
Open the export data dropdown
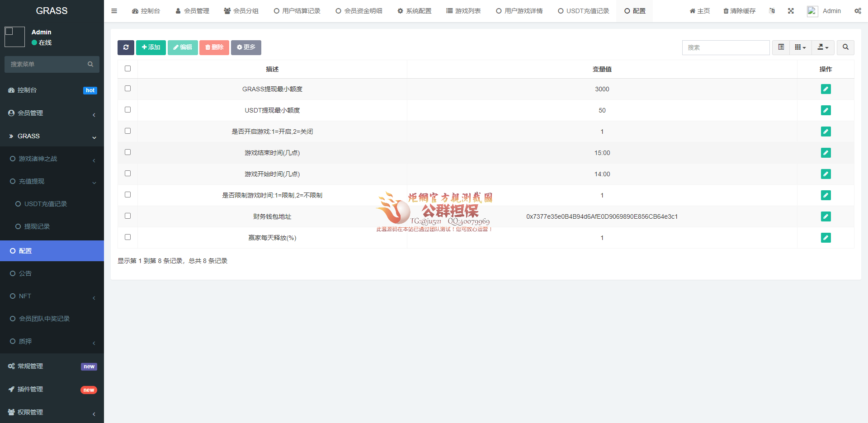(x=823, y=47)
